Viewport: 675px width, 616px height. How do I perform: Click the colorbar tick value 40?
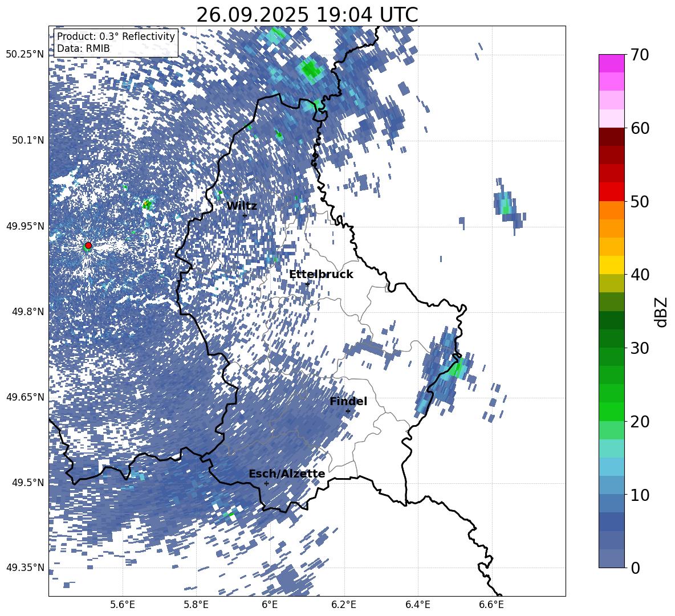click(640, 275)
